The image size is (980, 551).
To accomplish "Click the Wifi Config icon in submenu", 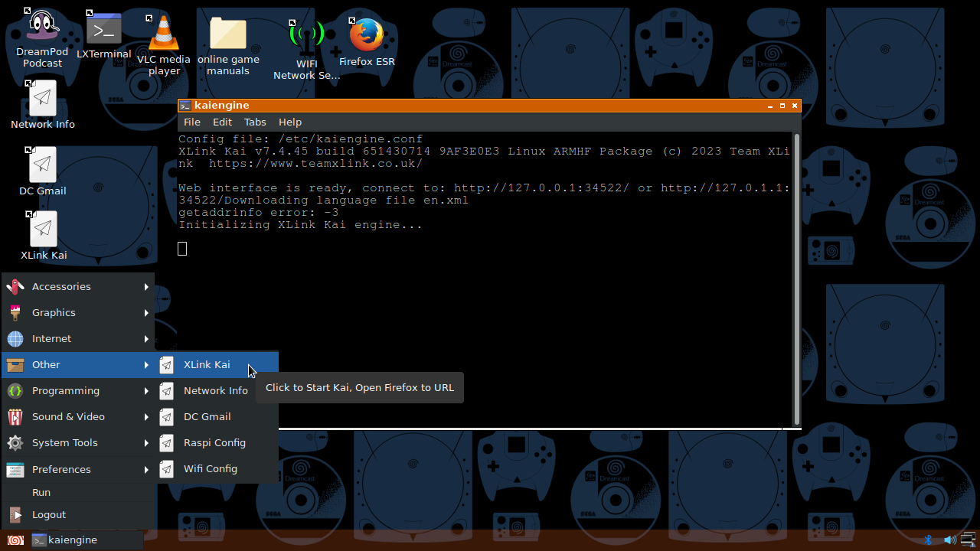I will 166,469.
